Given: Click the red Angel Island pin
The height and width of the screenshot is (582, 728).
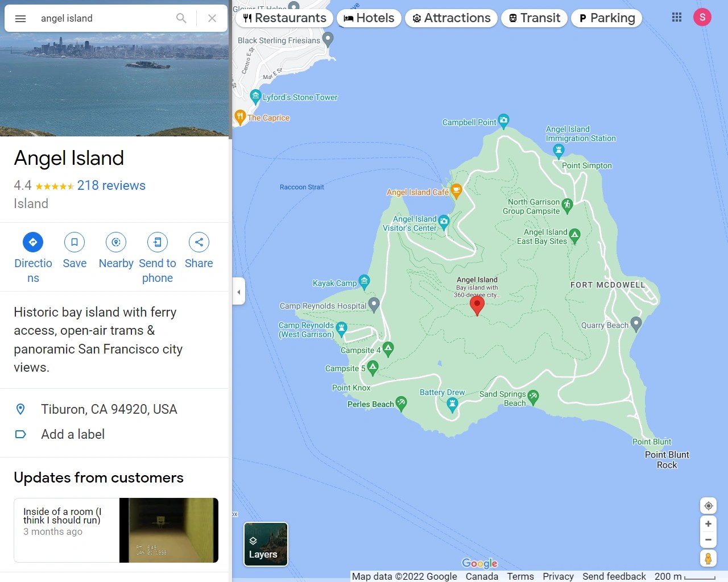Looking at the screenshot, I should click(x=477, y=305).
